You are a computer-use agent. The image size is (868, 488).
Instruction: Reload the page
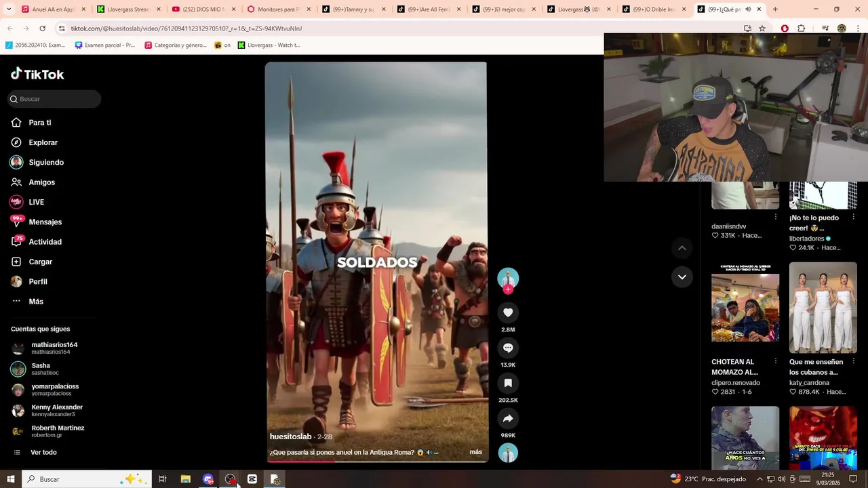[x=42, y=28]
